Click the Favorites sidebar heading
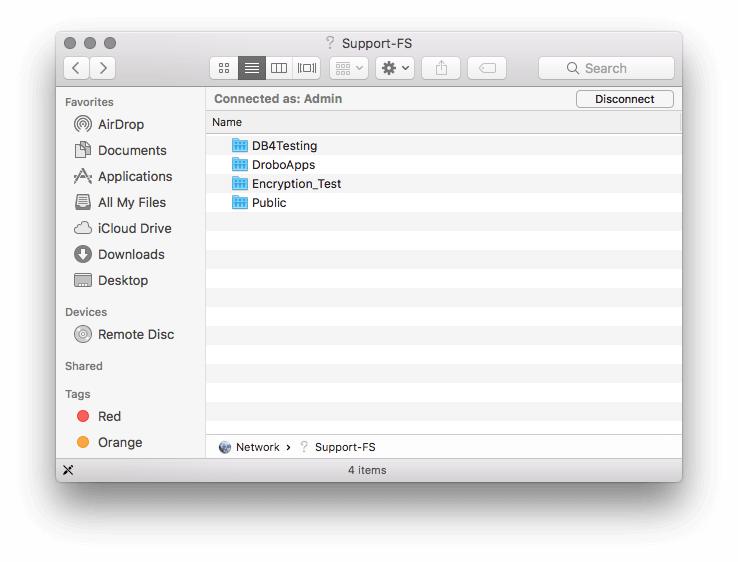The image size is (738, 562). (89, 102)
